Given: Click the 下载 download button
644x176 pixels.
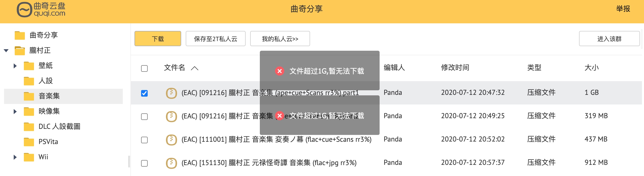Looking at the screenshot, I should tap(158, 39).
